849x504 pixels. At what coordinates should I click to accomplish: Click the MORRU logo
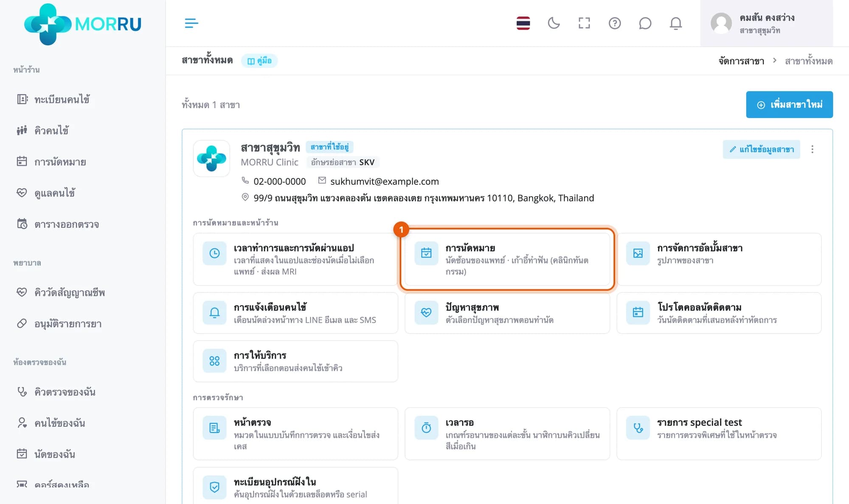[x=83, y=24]
